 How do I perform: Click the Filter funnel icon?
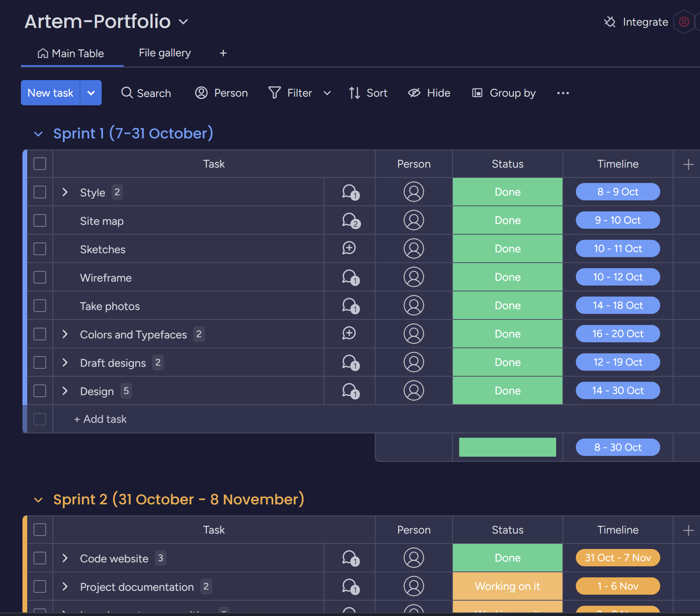tap(274, 93)
